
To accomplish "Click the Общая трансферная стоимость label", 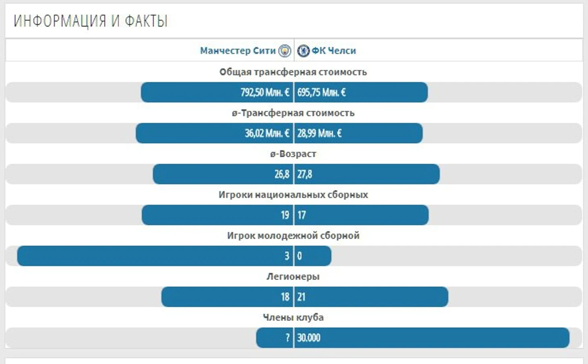I will [293, 72].
